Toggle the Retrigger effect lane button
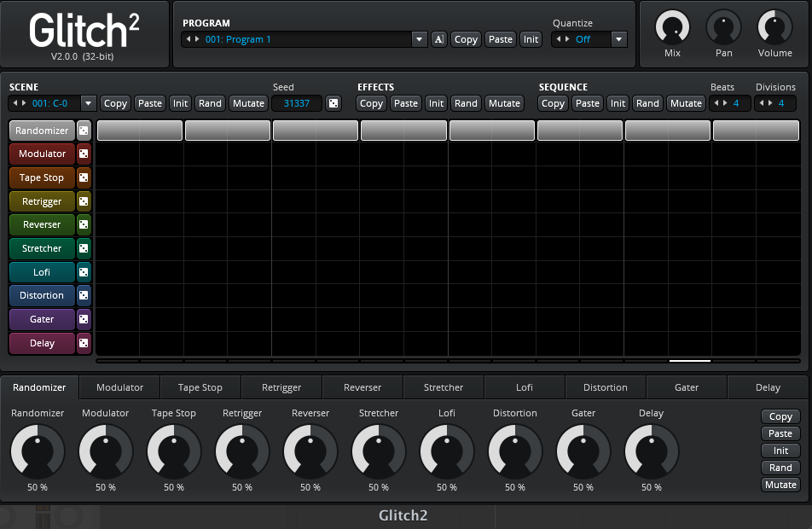Image resolution: width=812 pixels, height=529 pixels. click(42, 201)
